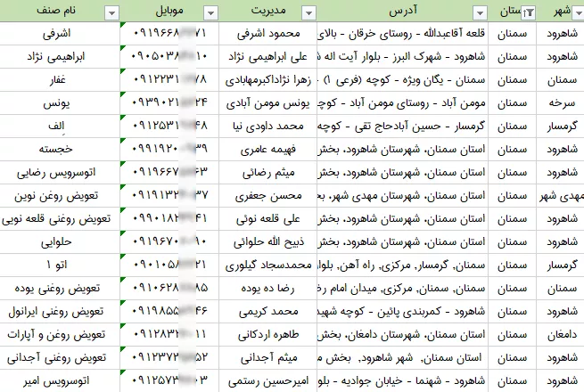584x392 pixels.
Task: Click the manager cell محمد داودی نیا
Action: pos(267,127)
